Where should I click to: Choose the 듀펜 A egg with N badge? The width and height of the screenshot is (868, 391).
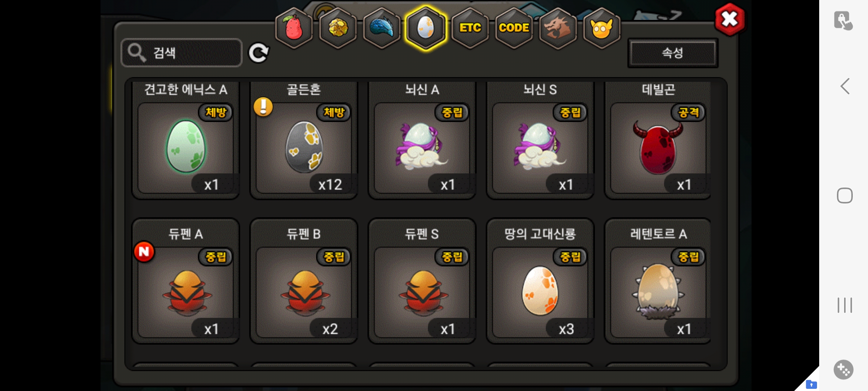click(186, 281)
